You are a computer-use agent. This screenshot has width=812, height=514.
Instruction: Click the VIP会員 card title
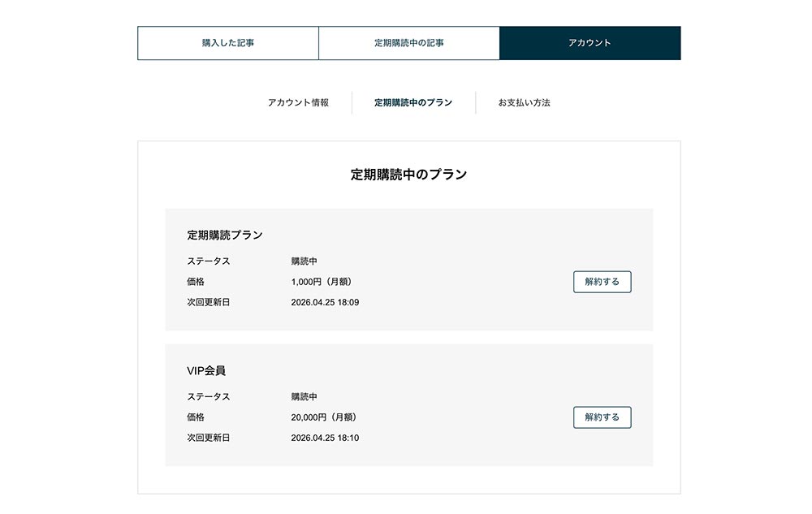click(x=206, y=370)
